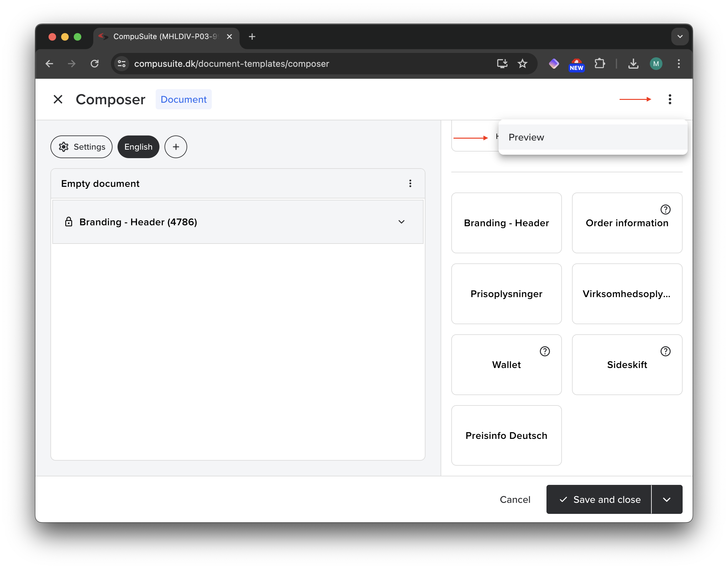Bookmark page with the star icon
728x569 pixels.
pos(522,63)
